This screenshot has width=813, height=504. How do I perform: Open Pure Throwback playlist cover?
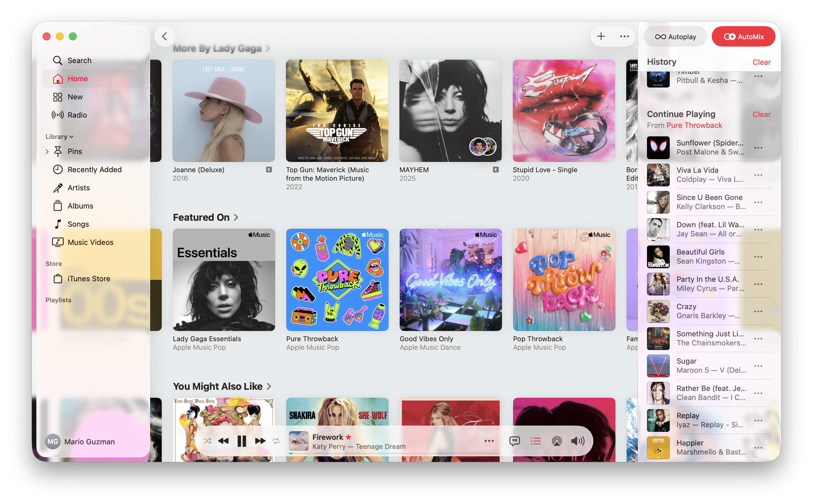pos(337,280)
